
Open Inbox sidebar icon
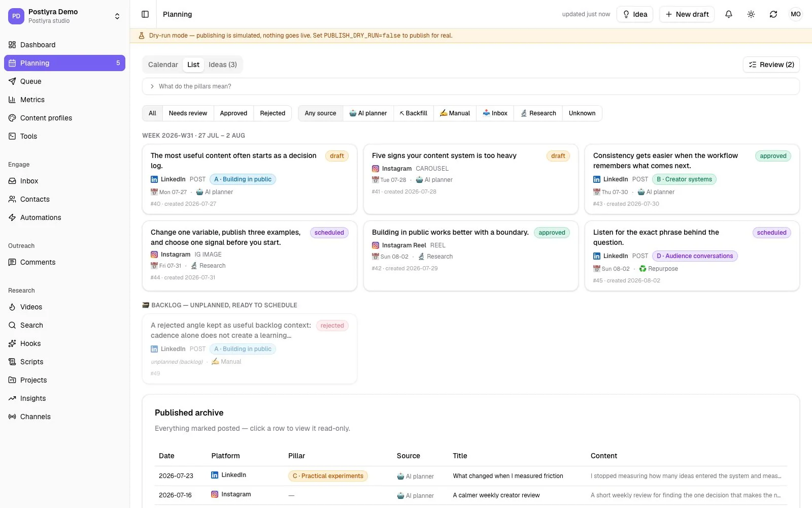[12, 181]
